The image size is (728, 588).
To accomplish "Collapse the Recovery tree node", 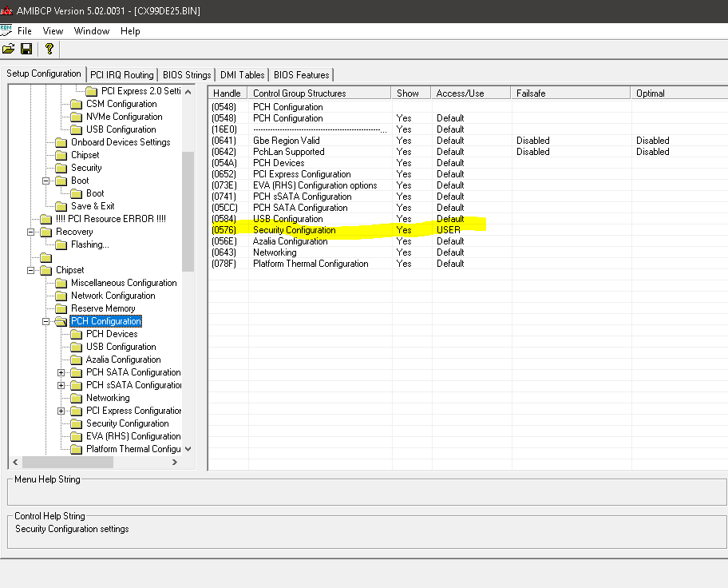I will pyautogui.click(x=30, y=232).
